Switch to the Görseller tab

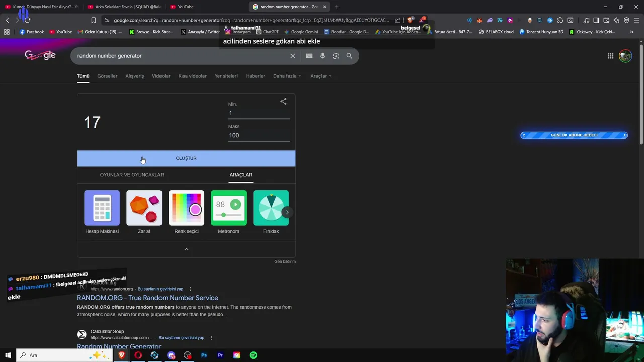(x=107, y=76)
